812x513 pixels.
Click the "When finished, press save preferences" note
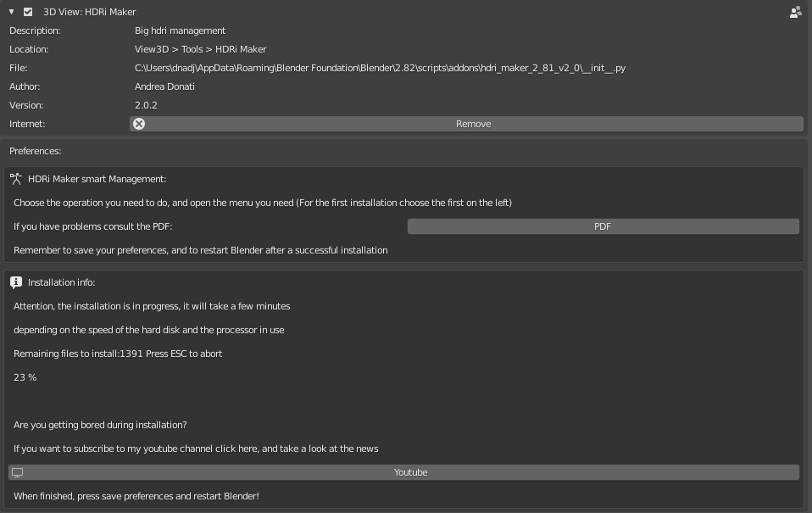pos(136,496)
